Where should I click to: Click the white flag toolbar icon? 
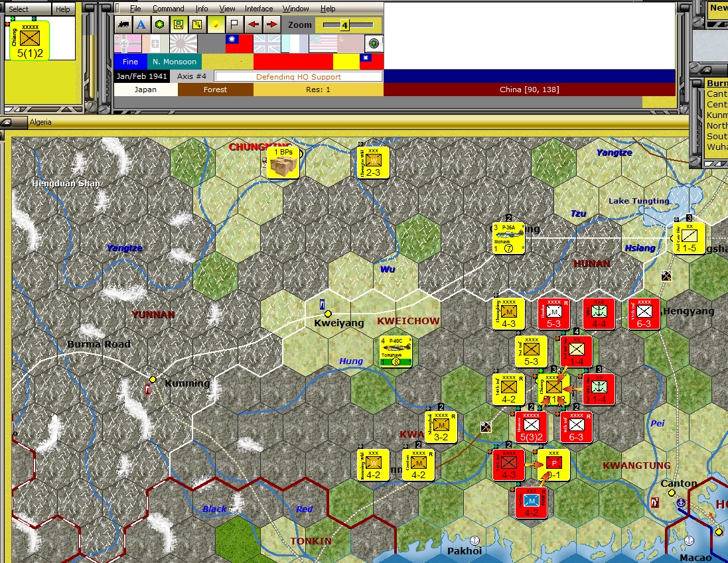[234, 25]
